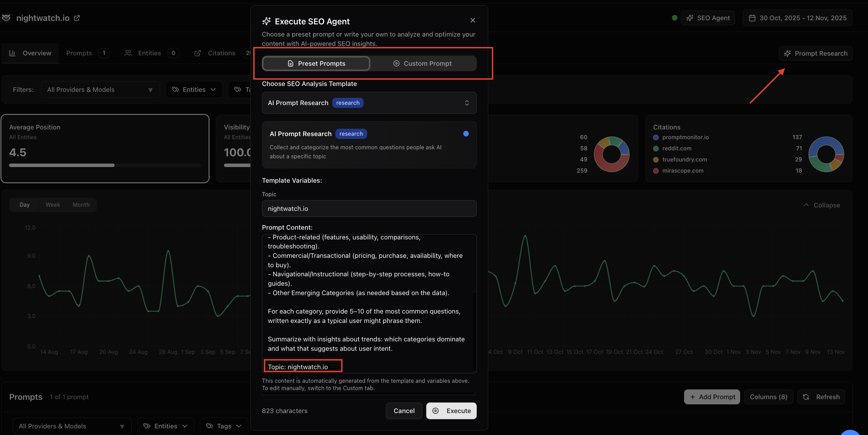This screenshot has height=435, width=868.
Task: Click the Overview bar chart icon
Action: (x=12, y=53)
